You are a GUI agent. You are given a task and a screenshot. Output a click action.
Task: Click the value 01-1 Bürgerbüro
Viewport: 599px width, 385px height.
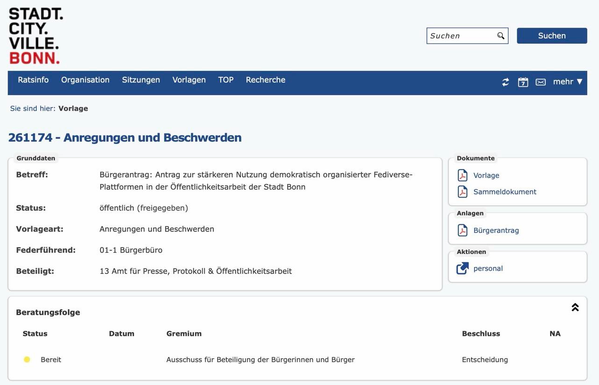[x=131, y=250]
